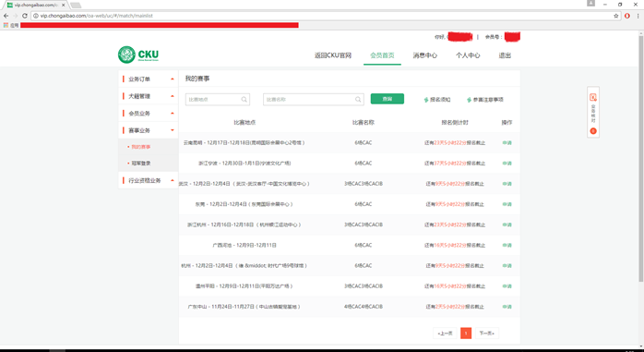Viewport: 644px width, 352px height.
Task: Click the red extension icon beside the star
Action: [x=627, y=16]
